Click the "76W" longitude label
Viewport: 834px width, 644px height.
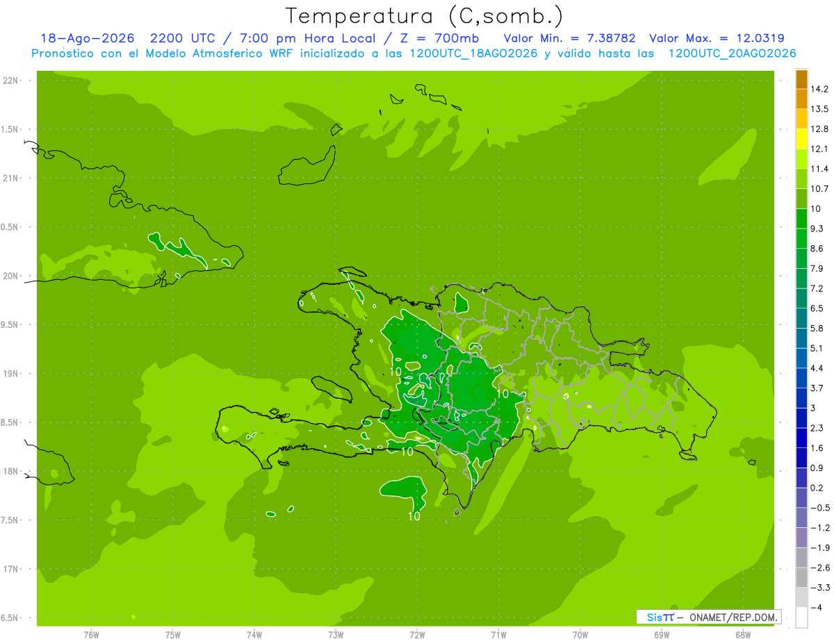tap(92, 635)
